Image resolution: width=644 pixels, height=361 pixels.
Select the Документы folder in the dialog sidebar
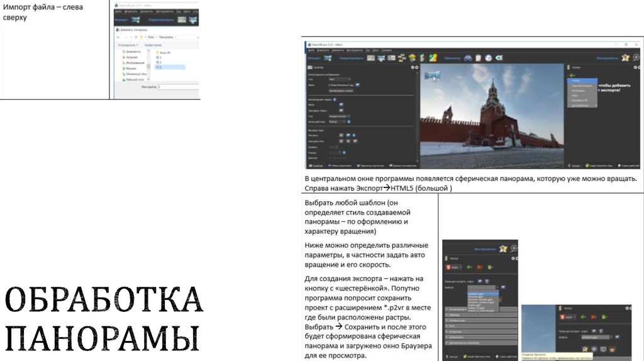pos(132,52)
